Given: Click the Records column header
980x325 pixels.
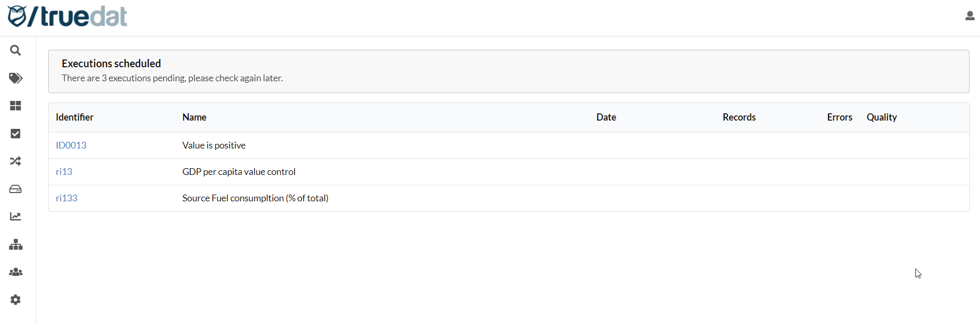Looking at the screenshot, I should pyautogui.click(x=739, y=117).
